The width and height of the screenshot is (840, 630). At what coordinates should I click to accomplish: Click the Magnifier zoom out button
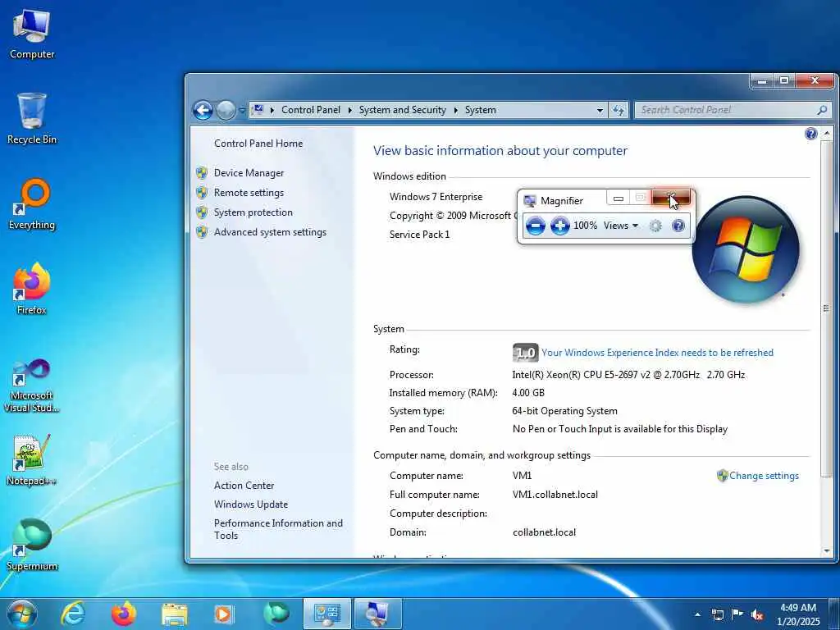click(x=535, y=226)
